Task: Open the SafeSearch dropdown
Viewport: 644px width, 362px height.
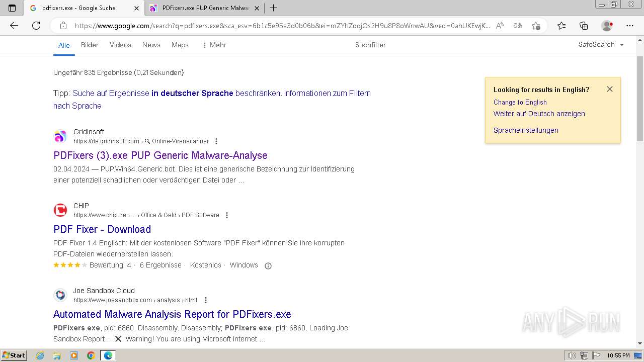Action: coord(601,44)
